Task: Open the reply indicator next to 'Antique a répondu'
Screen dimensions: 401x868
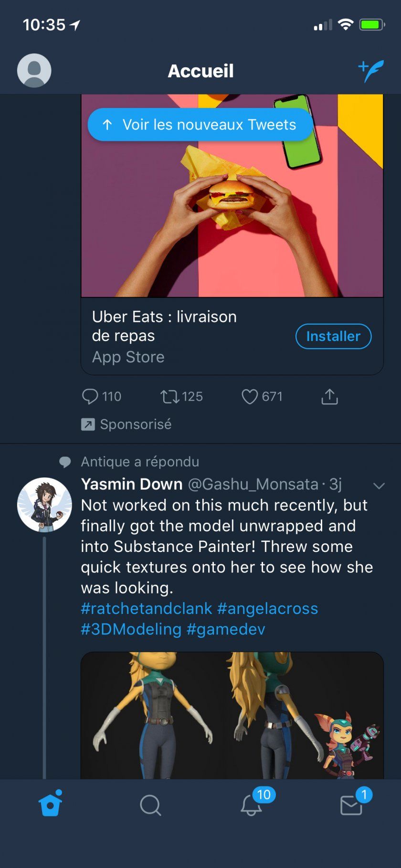Action: point(65,461)
